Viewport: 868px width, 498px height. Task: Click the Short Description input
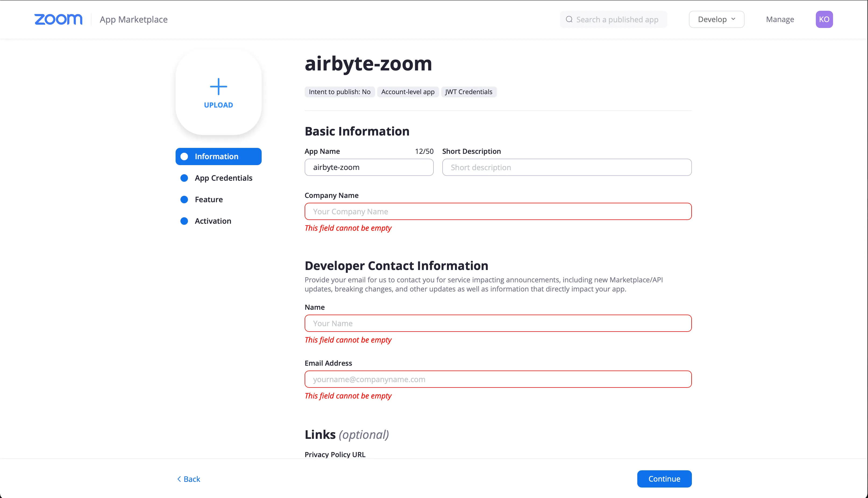point(567,168)
